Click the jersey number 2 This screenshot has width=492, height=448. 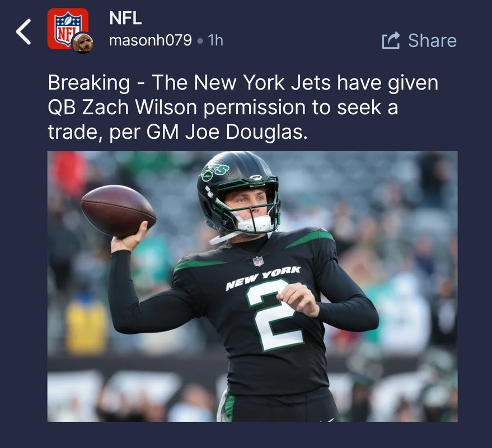(x=274, y=315)
